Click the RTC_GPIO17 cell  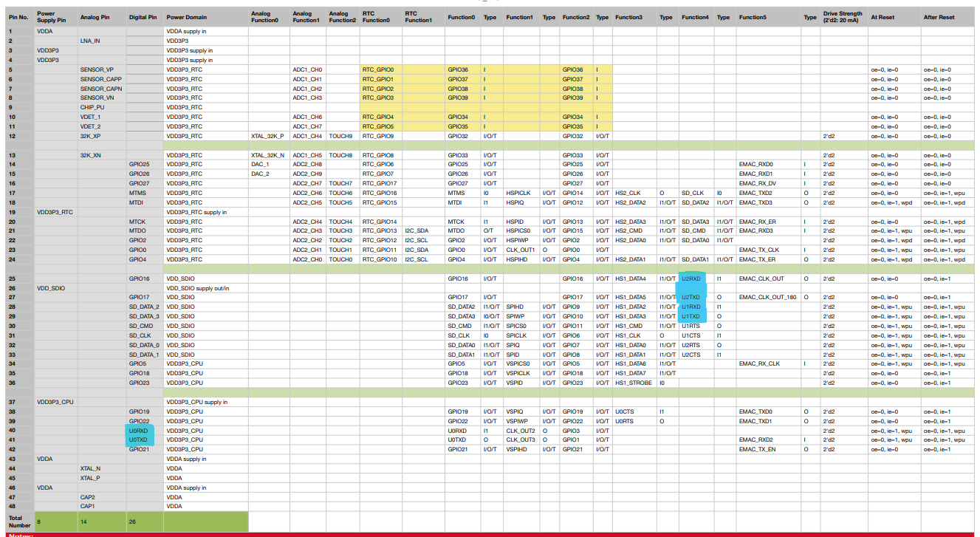381,183
